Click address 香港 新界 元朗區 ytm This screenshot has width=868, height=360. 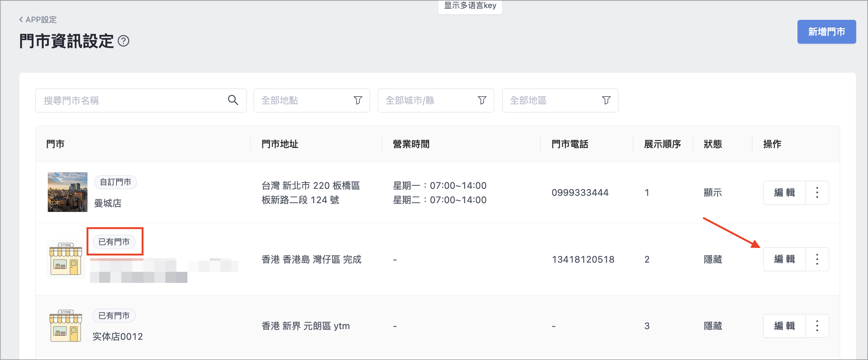[x=306, y=326]
